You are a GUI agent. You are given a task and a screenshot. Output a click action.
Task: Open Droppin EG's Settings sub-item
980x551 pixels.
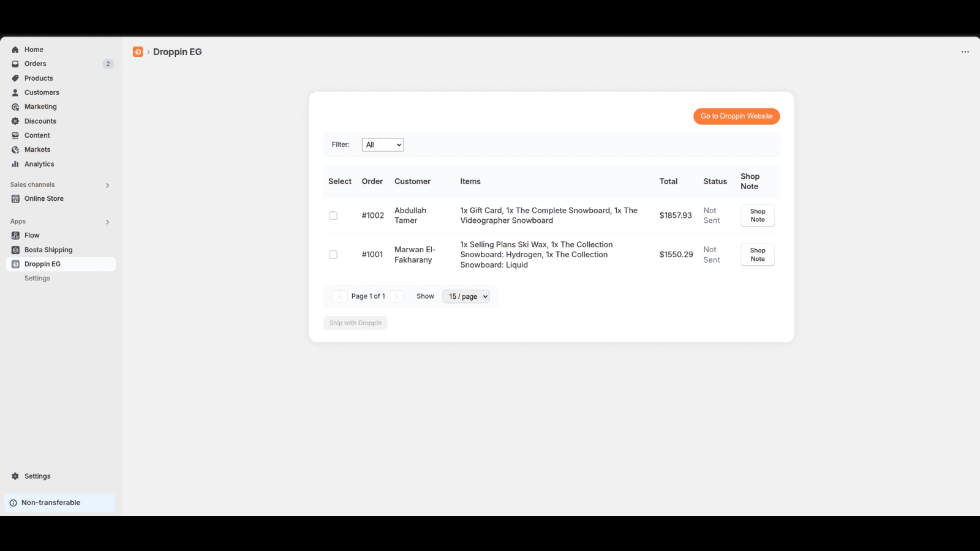(x=37, y=279)
